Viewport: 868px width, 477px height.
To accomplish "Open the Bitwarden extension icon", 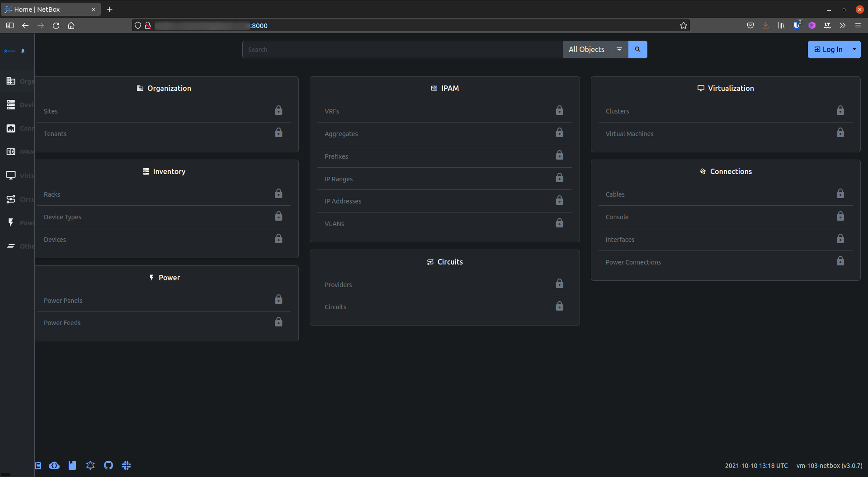I will 797,25.
